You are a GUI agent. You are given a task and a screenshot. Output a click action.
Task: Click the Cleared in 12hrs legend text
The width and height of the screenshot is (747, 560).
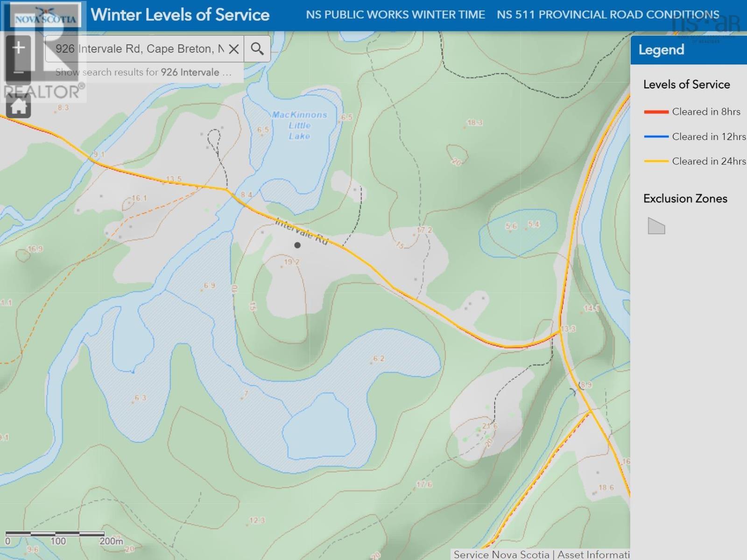point(709,137)
